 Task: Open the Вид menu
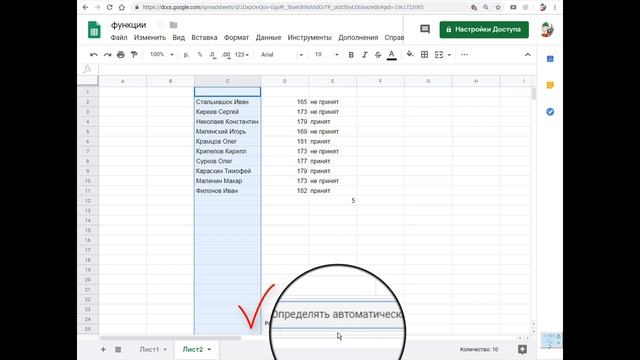point(178,38)
